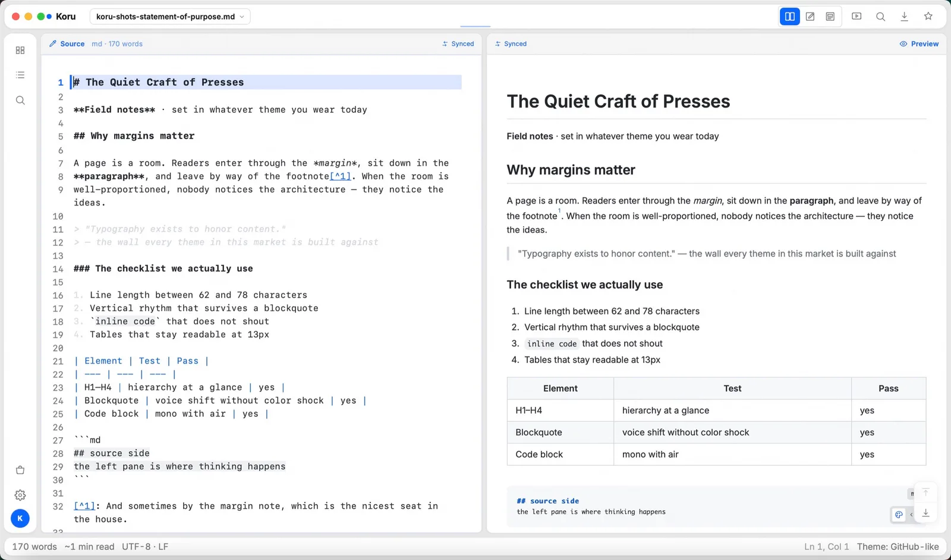
Task: Click the 'Pass' column header in preview
Action: click(x=888, y=388)
